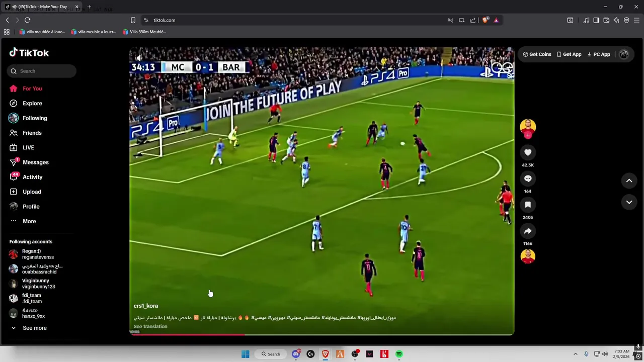The height and width of the screenshot is (362, 644).
Task: Open the sound disc thumbnail
Action: pos(528,256)
